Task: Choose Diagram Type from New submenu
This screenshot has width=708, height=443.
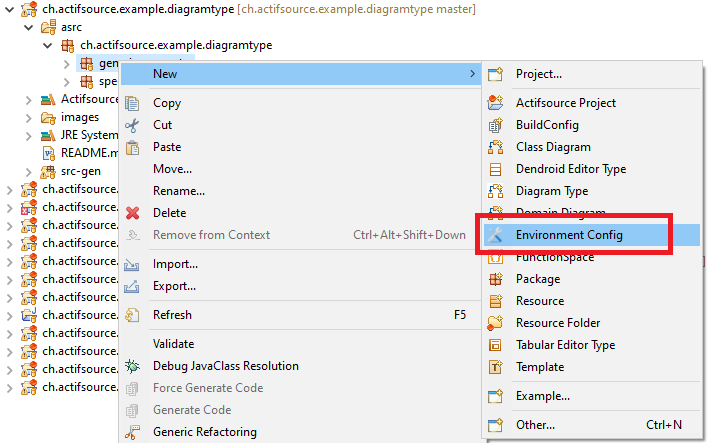Action: point(551,191)
